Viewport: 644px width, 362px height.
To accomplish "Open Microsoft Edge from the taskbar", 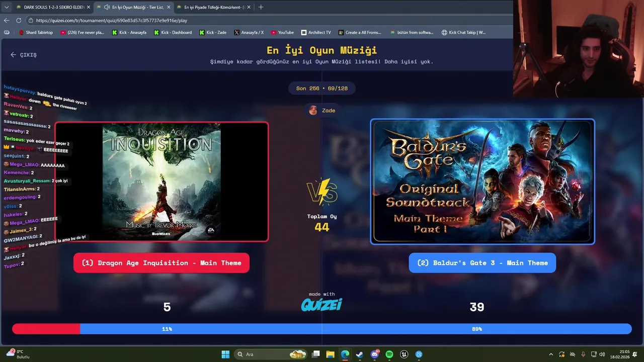I will point(345,354).
